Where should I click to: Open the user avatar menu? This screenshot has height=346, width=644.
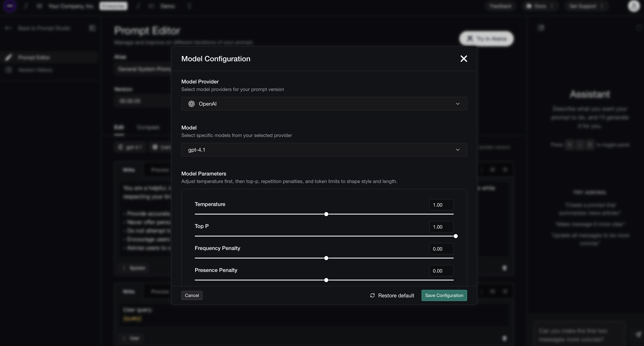(x=634, y=6)
